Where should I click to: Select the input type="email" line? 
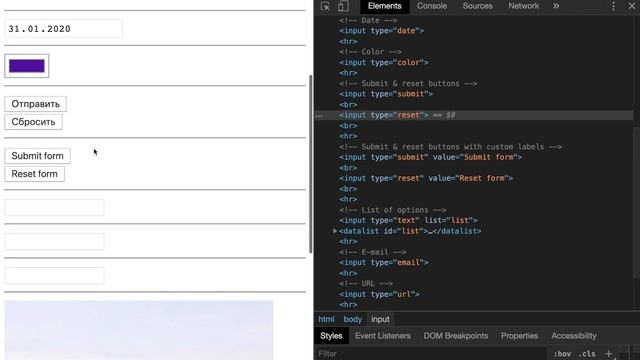coord(383,262)
